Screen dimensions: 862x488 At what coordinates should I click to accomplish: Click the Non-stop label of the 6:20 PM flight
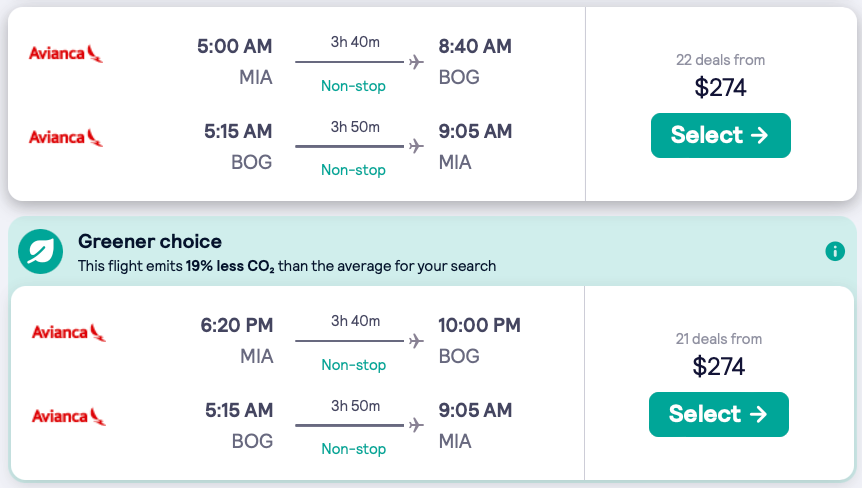click(353, 365)
